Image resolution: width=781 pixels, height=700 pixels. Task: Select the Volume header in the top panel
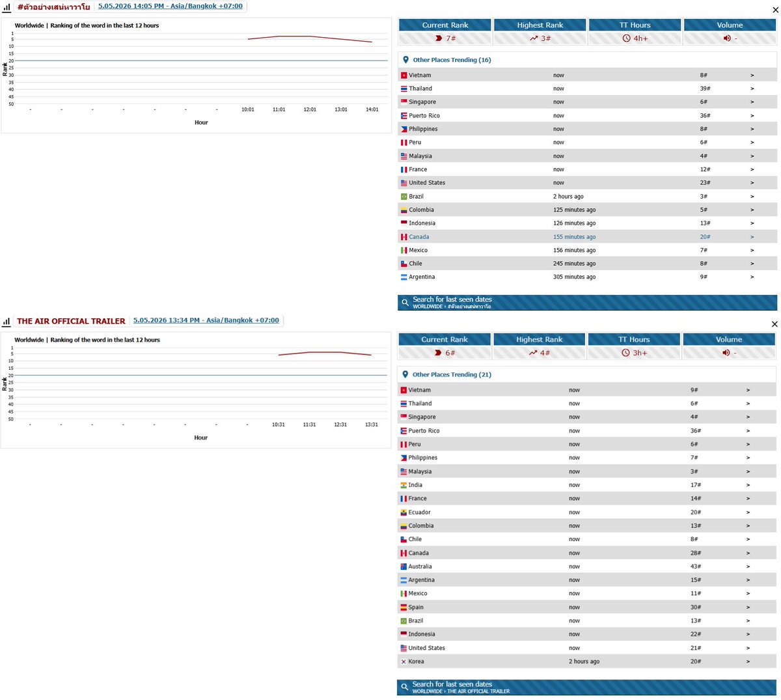point(730,25)
